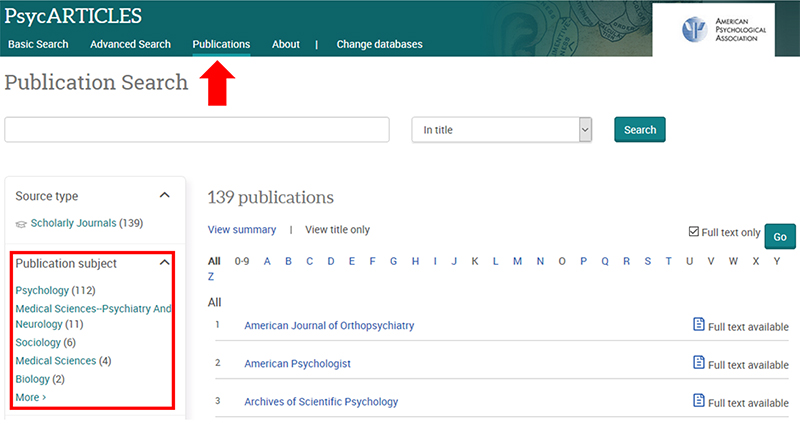Filter by Biology subject
800x433 pixels.
(32, 379)
